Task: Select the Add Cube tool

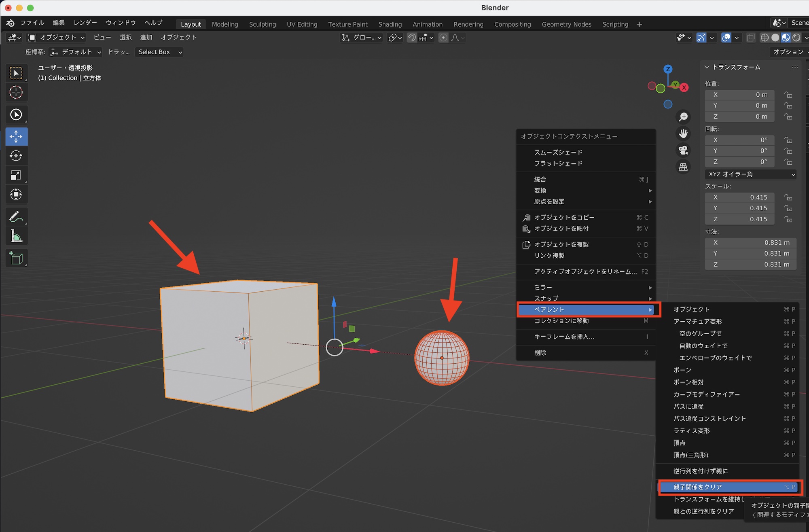Action: [x=16, y=258]
